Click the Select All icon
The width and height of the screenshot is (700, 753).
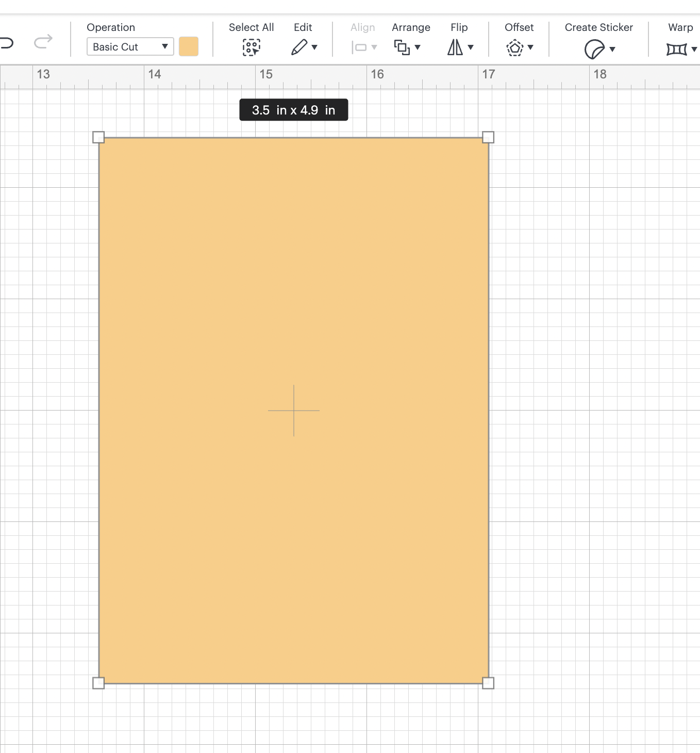click(251, 47)
